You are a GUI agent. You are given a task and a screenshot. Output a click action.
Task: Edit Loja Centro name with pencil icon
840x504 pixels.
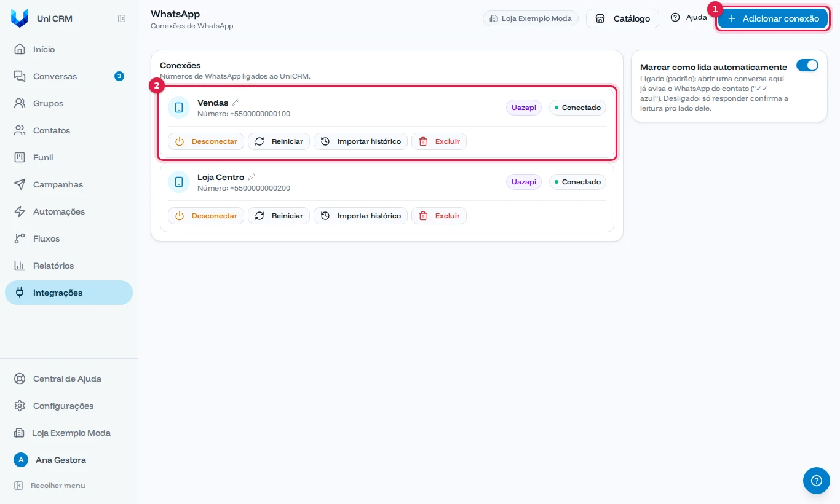point(252,177)
